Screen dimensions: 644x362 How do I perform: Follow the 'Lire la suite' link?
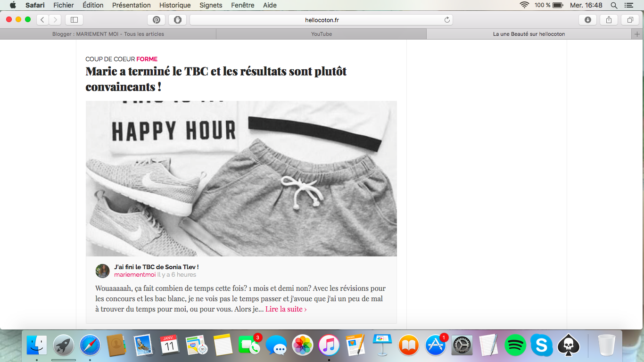point(286,309)
